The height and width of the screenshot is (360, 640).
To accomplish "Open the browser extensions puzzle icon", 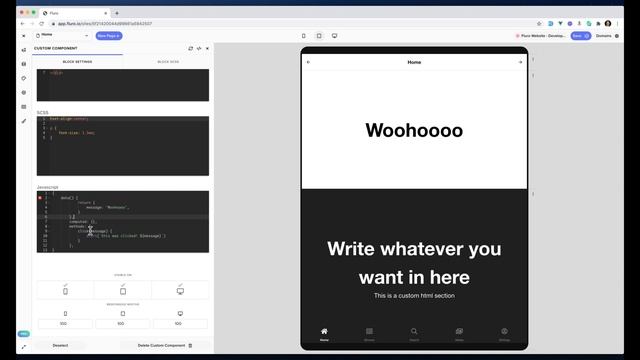I will point(598,24).
